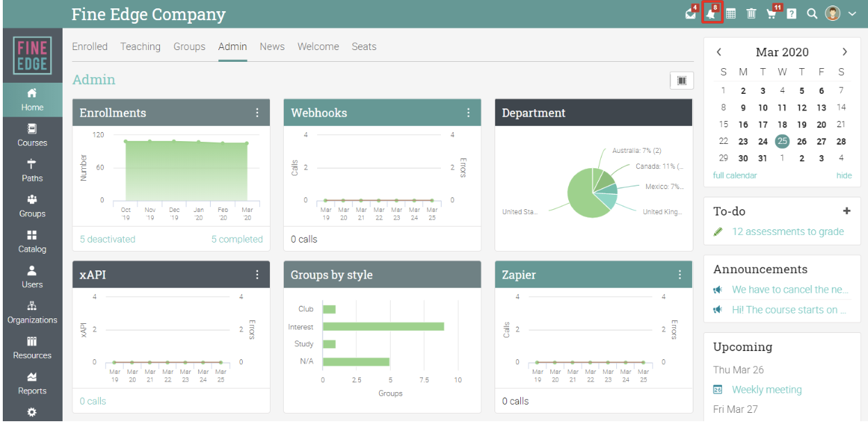Image resolution: width=868 pixels, height=424 pixels.
Task: Open the Webhooks widget options menu
Action: pyautogui.click(x=469, y=113)
